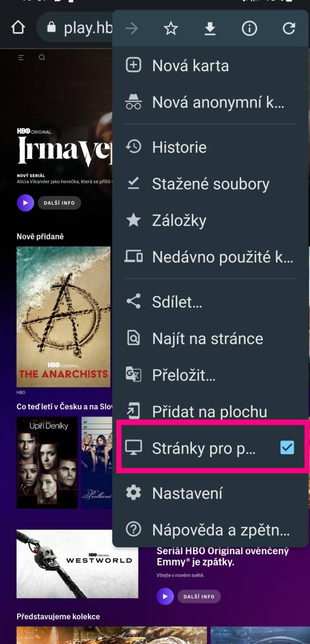This screenshot has width=310, height=644.
Task: Tap the browser home icon
Action: click(x=18, y=27)
